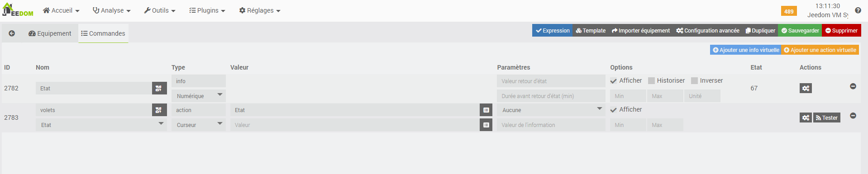Open advanced settings gears for command 2782
Viewport: 868px width, 174px height.
tap(806, 88)
